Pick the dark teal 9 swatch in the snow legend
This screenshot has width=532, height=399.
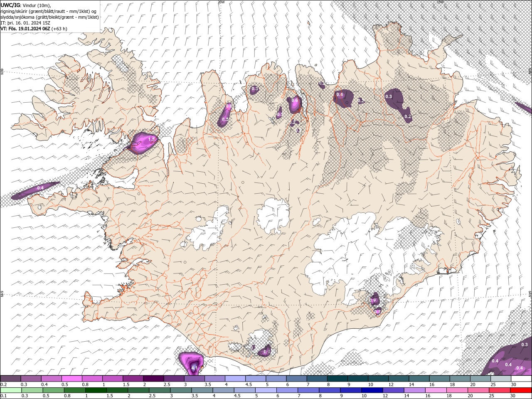[x=358, y=379]
